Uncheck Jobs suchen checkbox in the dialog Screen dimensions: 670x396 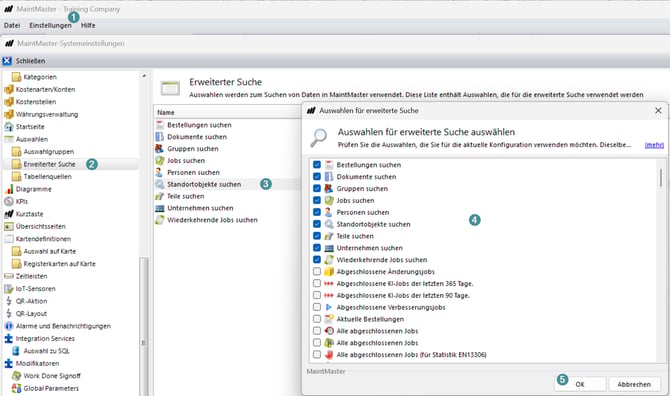click(317, 200)
